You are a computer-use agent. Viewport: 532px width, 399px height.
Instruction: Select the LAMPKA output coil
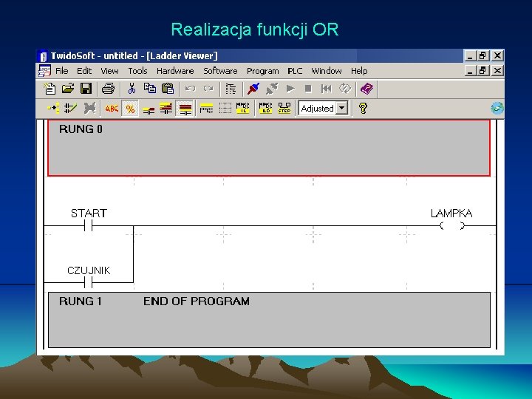(451, 225)
